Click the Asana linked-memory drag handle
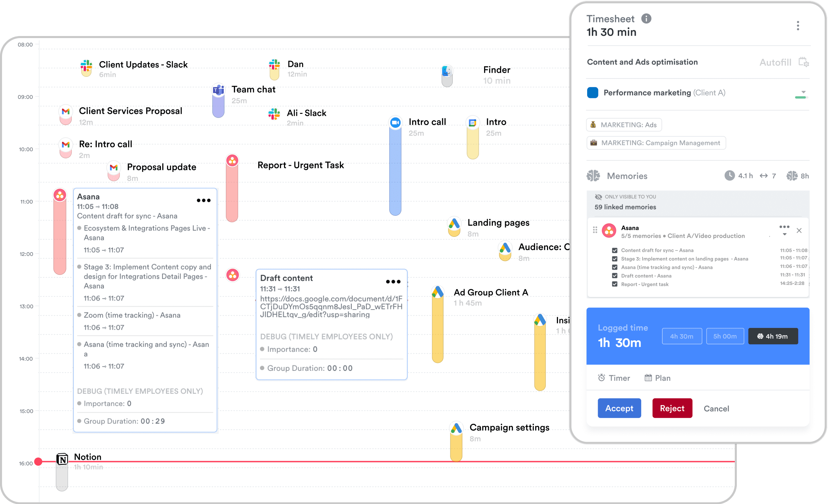Image resolution: width=828 pixels, height=504 pixels. [595, 230]
